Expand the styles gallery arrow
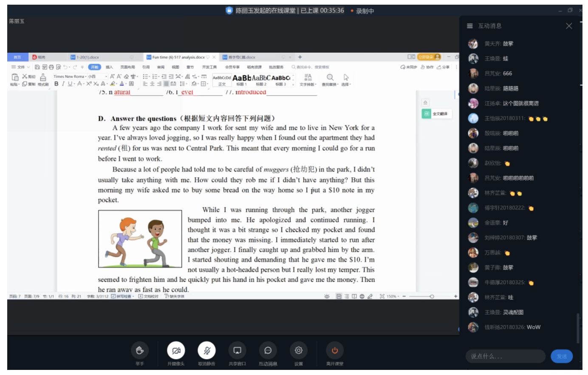 293,85
